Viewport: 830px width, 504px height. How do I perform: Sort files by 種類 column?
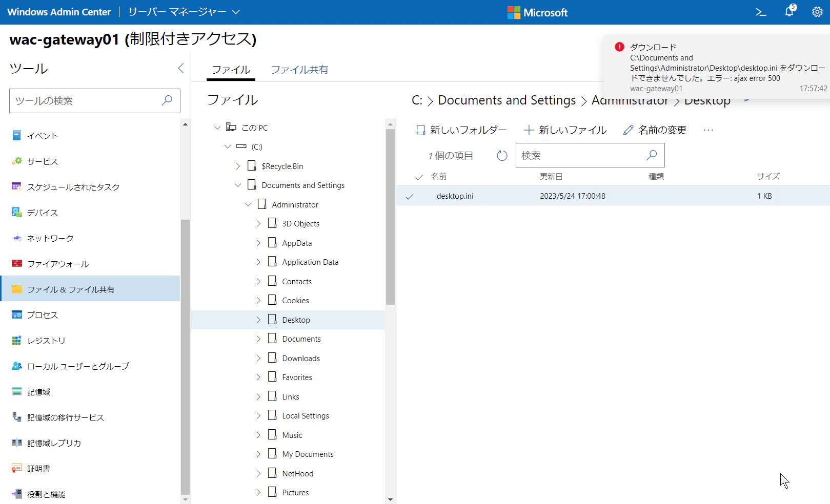pos(656,177)
